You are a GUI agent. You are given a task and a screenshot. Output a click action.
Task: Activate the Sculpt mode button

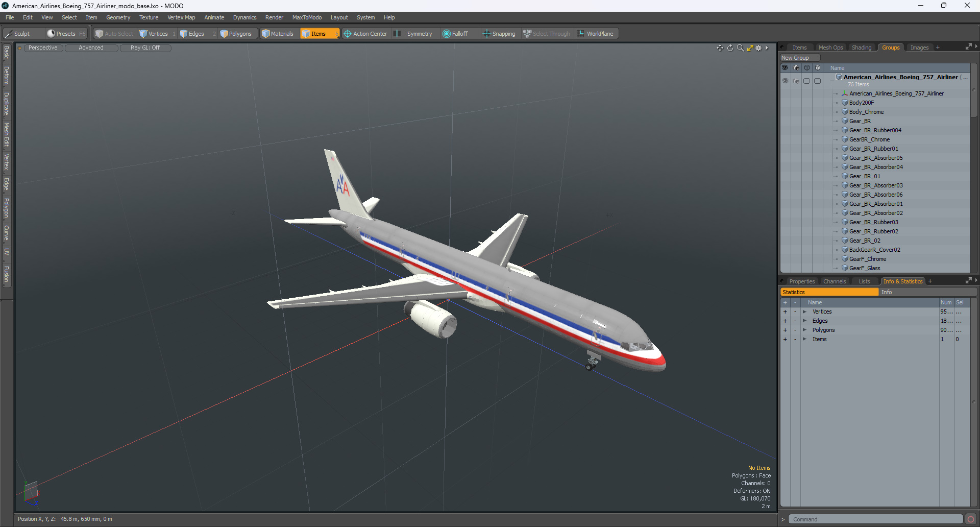(x=23, y=34)
